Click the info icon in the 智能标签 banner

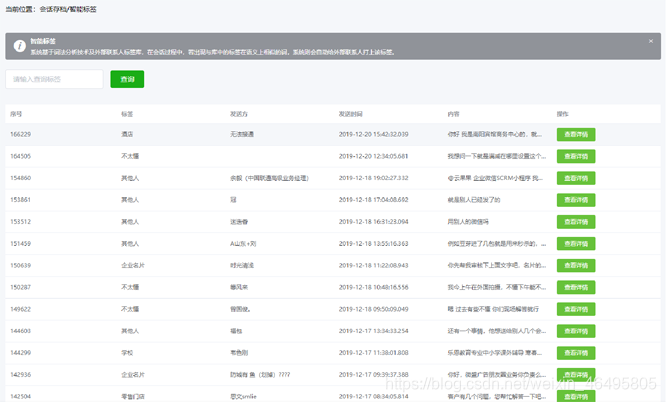(20, 46)
